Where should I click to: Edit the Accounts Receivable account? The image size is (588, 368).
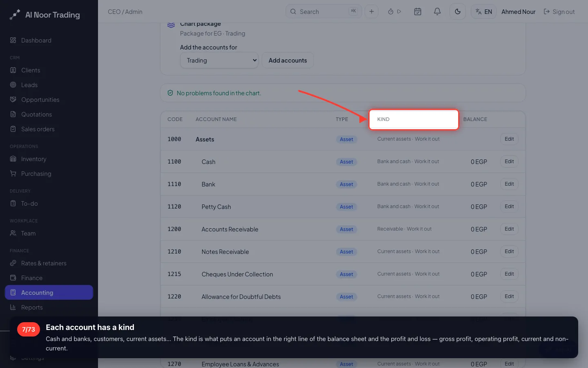click(509, 229)
